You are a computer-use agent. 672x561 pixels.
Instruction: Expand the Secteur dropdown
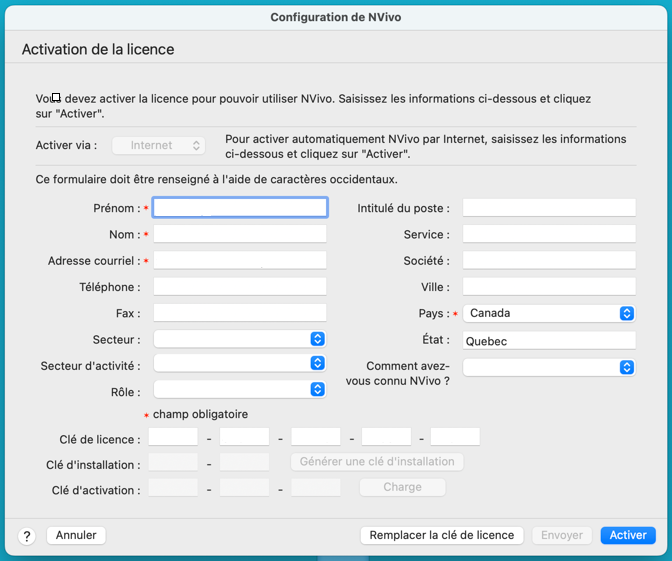pyautogui.click(x=240, y=340)
